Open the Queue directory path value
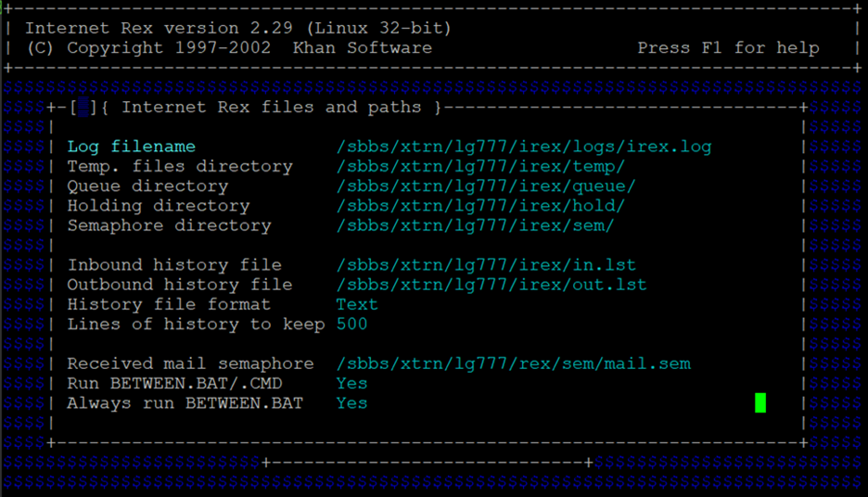This screenshot has height=497, width=868. 486,186
